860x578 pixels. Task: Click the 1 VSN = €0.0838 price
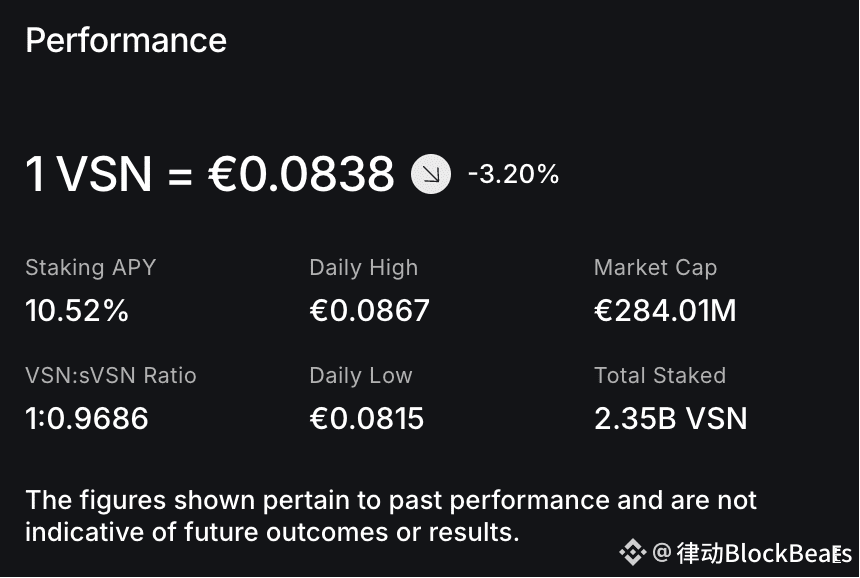tap(210, 174)
